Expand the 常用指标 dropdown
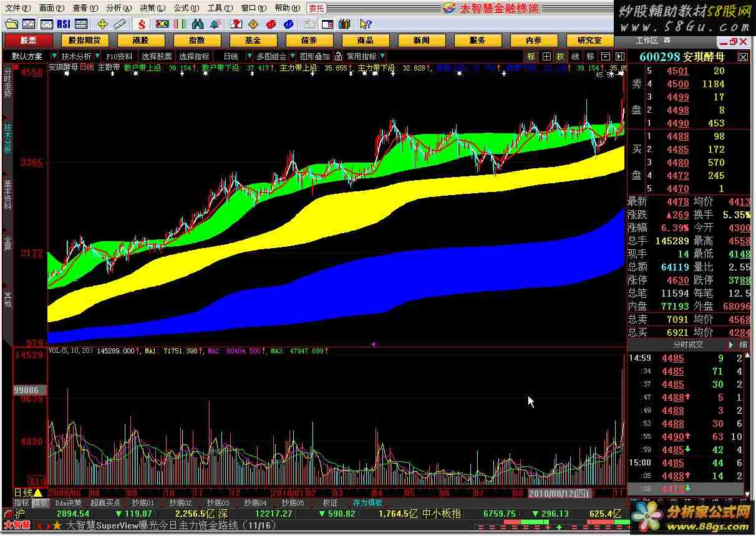The width and height of the screenshot is (756, 536). coord(382,56)
